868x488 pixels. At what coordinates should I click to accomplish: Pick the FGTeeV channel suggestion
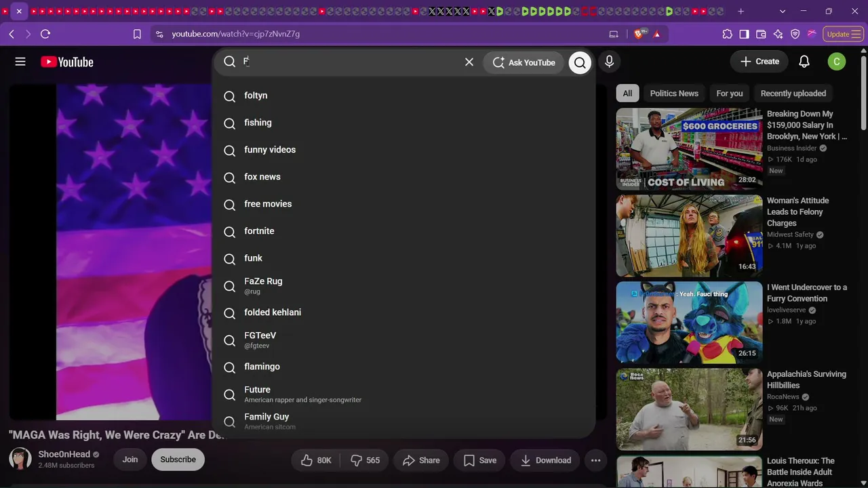[403, 340]
